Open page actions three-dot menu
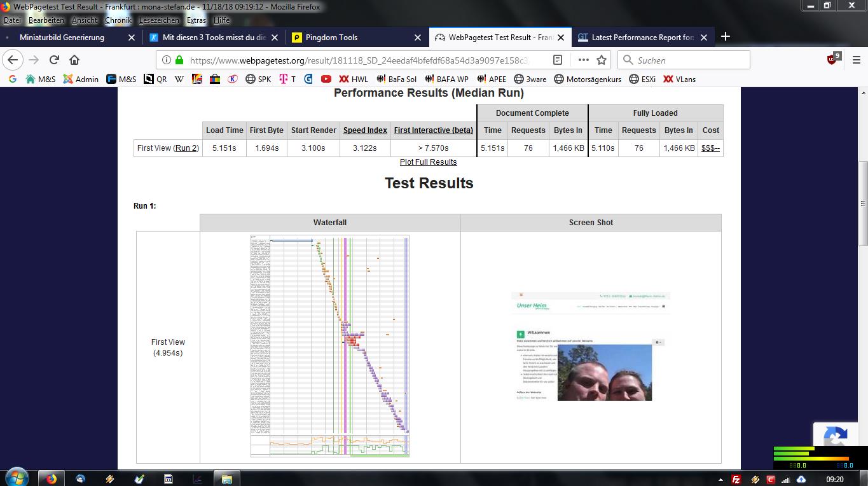Image resolution: width=868 pixels, height=486 pixels. pos(583,60)
